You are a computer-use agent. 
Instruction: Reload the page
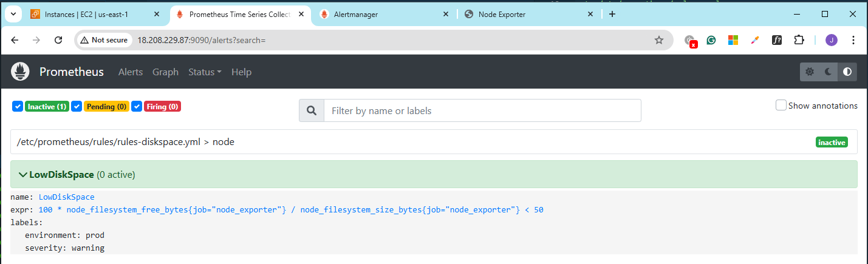58,40
